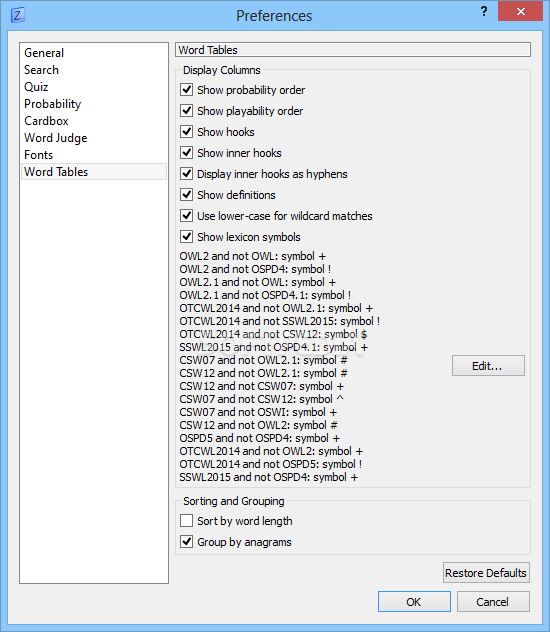Click text 'OWL2 and not OWL: symbol +'

click(253, 256)
